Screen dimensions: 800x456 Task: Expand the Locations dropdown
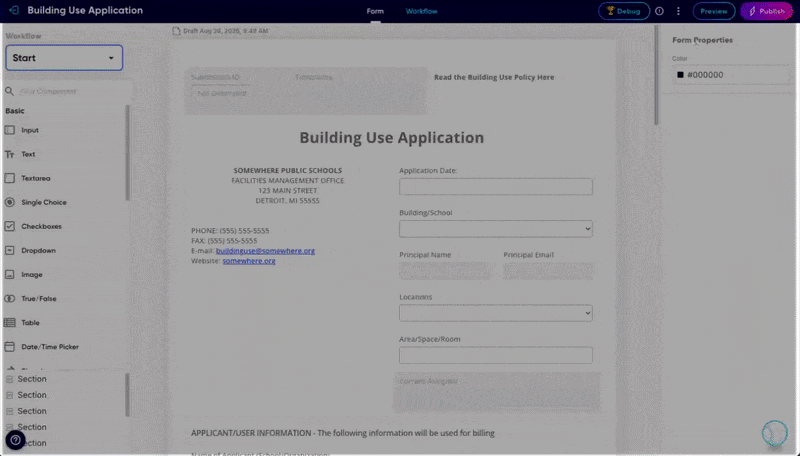(x=495, y=313)
